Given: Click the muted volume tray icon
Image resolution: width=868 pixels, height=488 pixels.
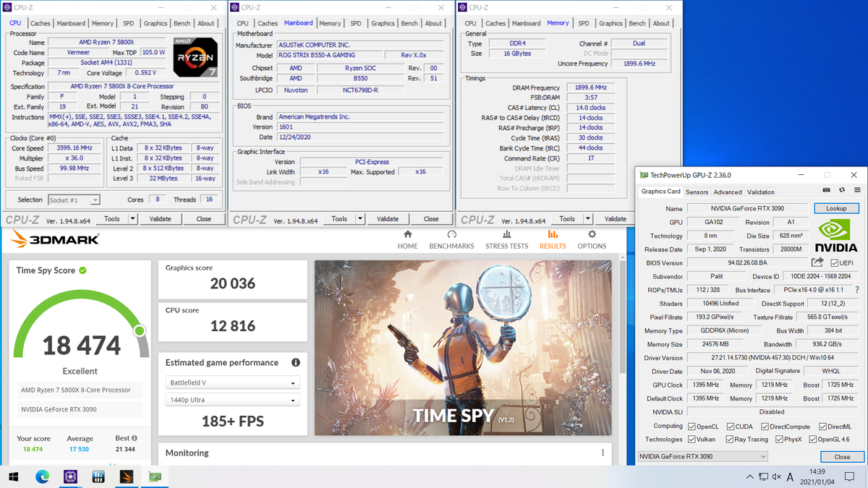Looking at the screenshot, I should pyautogui.click(x=776, y=476).
